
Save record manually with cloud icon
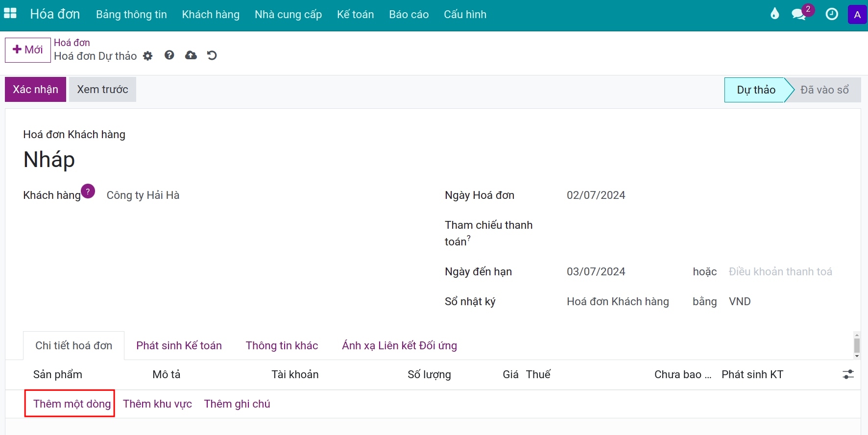[191, 55]
